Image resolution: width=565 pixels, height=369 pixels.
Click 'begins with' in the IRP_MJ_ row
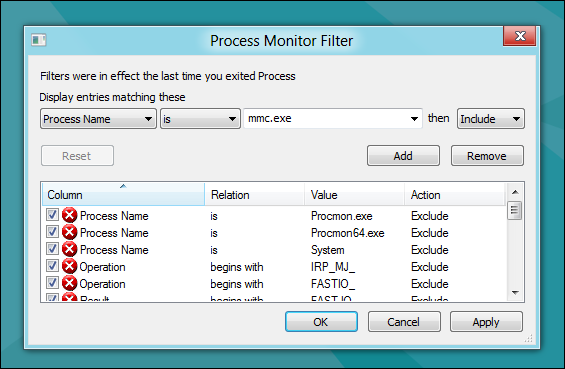tap(237, 267)
